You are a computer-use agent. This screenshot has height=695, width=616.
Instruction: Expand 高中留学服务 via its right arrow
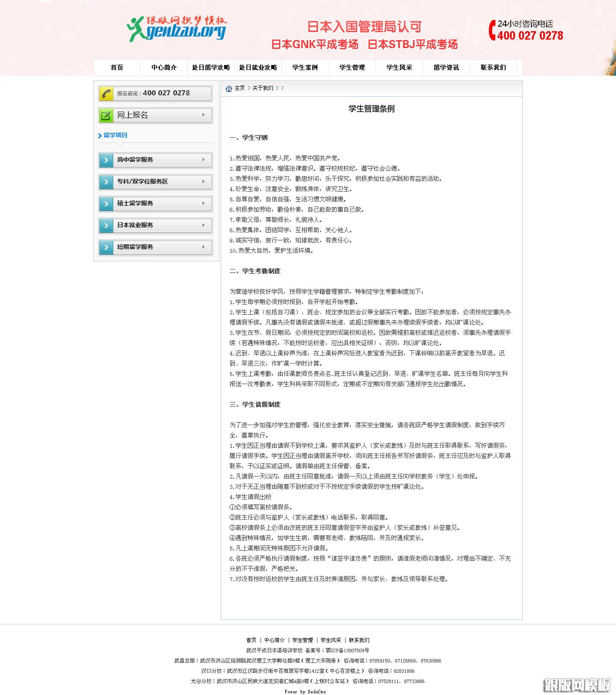pyautogui.click(x=204, y=160)
